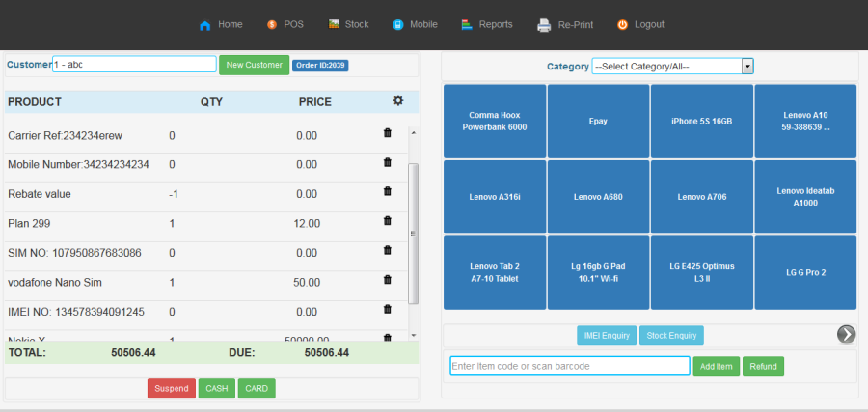The height and width of the screenshot is (412, 868).
Task: Log out using the Logout link
Action: 640,24
